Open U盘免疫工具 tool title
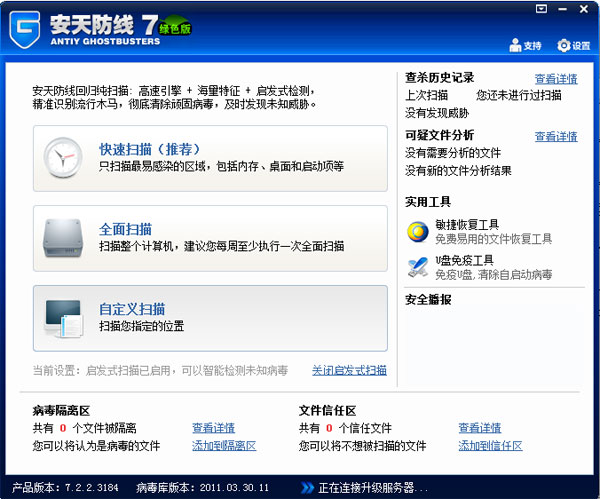 coord(465,260)
